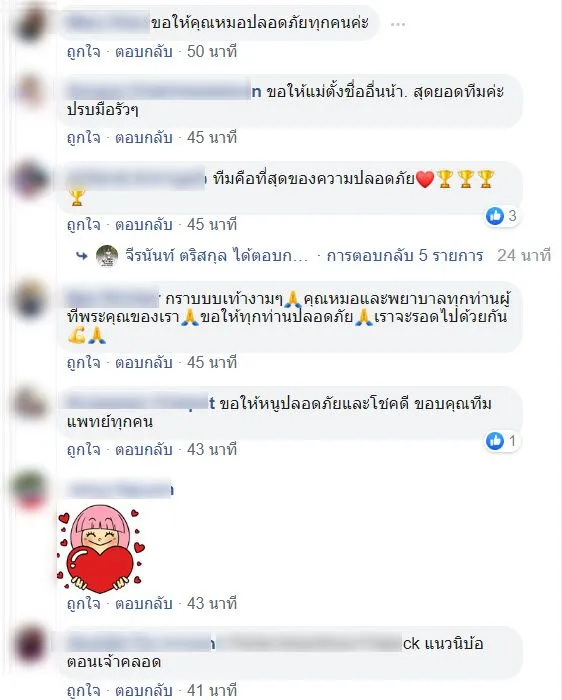Reply to the กราบบนเท้างามๆ comment
The height and width of the screenshot is (700, 562).
coord(144,362)
